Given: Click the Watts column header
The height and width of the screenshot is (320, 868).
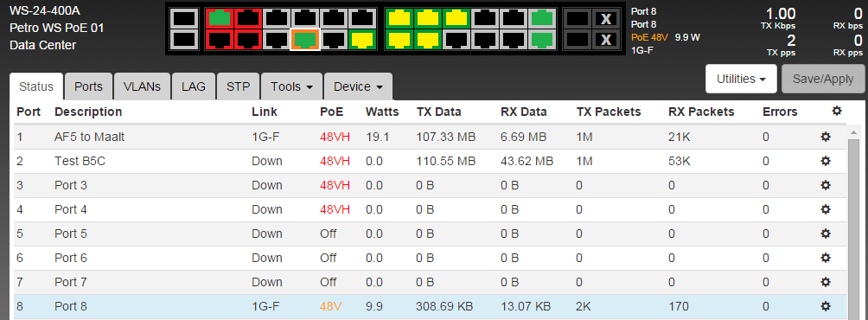Looking at the screenshot, I should 382,112.
